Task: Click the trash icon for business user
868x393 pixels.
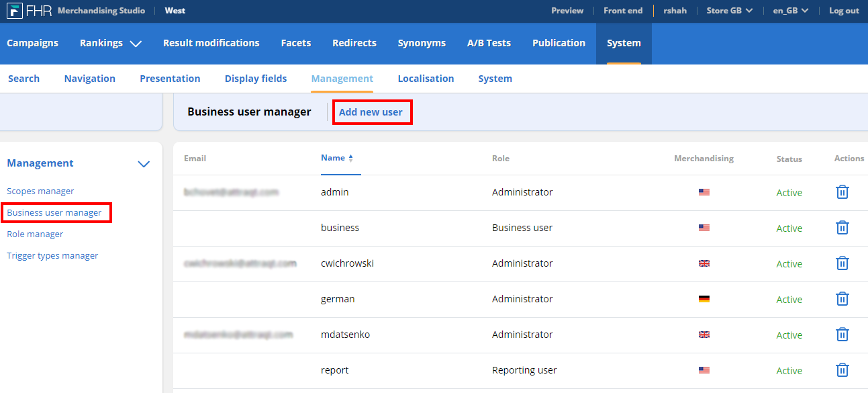Action: point(842,228)
